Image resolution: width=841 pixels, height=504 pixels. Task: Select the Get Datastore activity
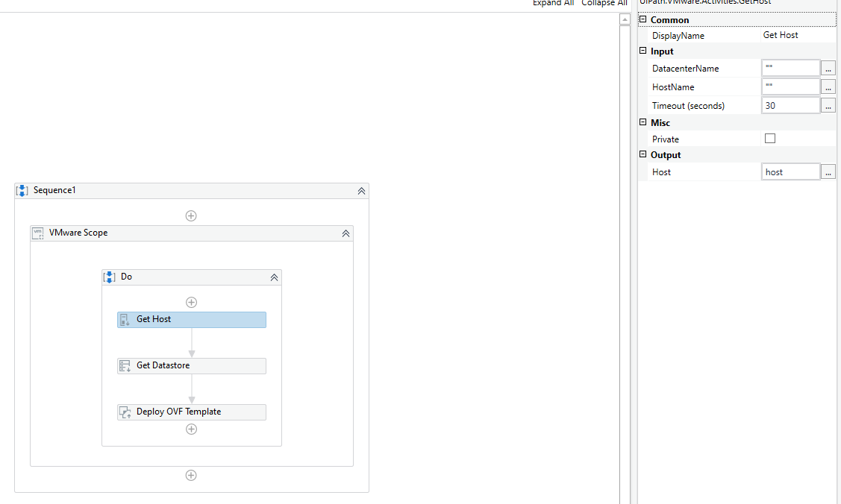(192, 366)
